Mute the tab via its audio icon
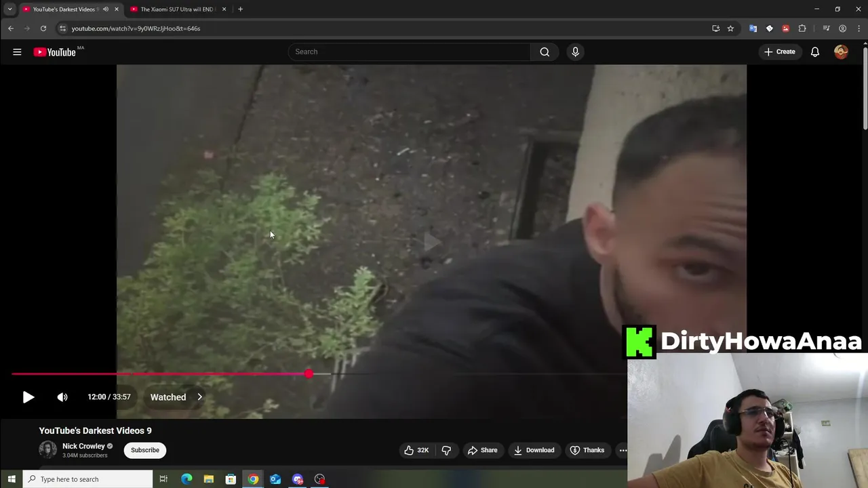The height and width of the screenshot is (488, 868). tap(105, 9)
